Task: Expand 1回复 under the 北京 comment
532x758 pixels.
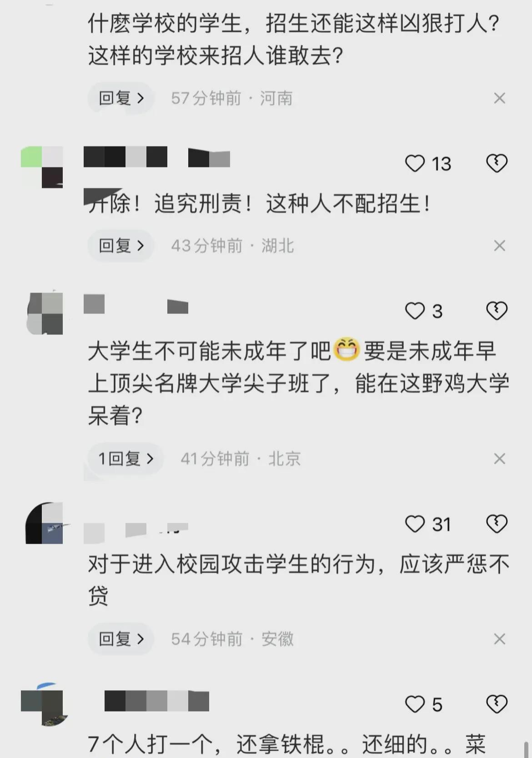Action: (125, 459)
